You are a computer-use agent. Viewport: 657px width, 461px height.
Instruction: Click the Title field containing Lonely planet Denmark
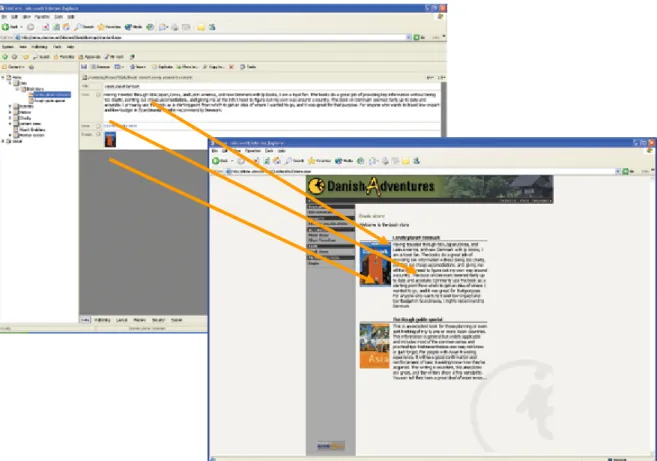pyautogui.click(x=272, y=86)
